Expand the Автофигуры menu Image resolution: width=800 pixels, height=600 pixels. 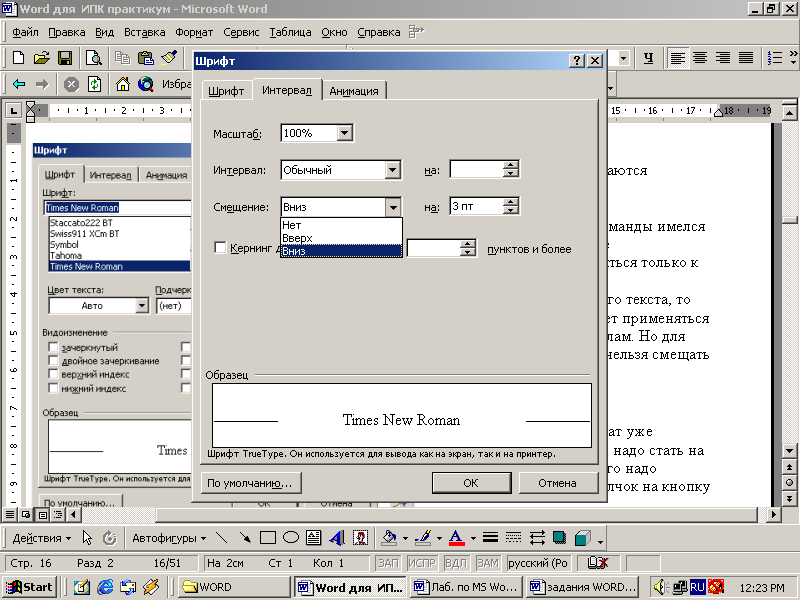pyautogui.click(x=169, y=538)
